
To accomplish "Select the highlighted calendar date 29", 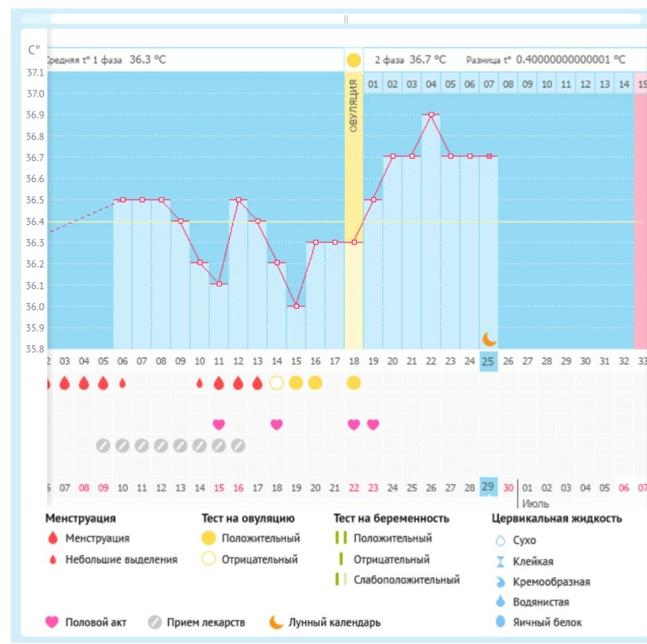I will coord(488,487).
